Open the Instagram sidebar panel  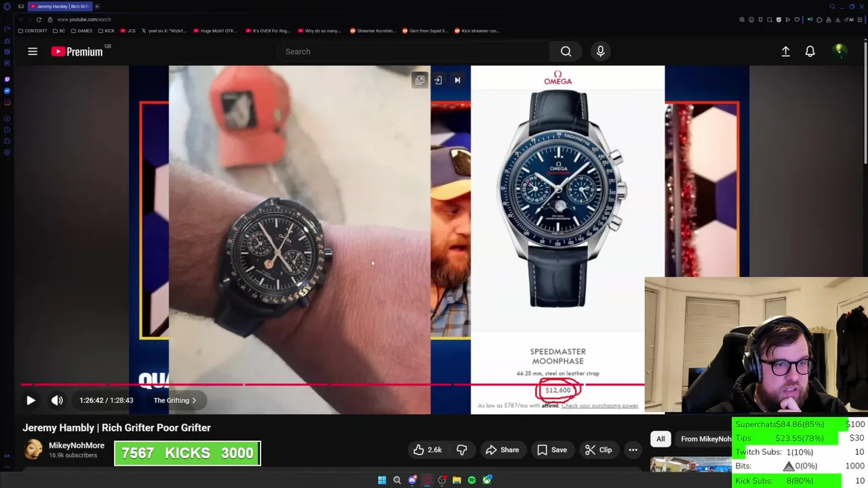7,102
